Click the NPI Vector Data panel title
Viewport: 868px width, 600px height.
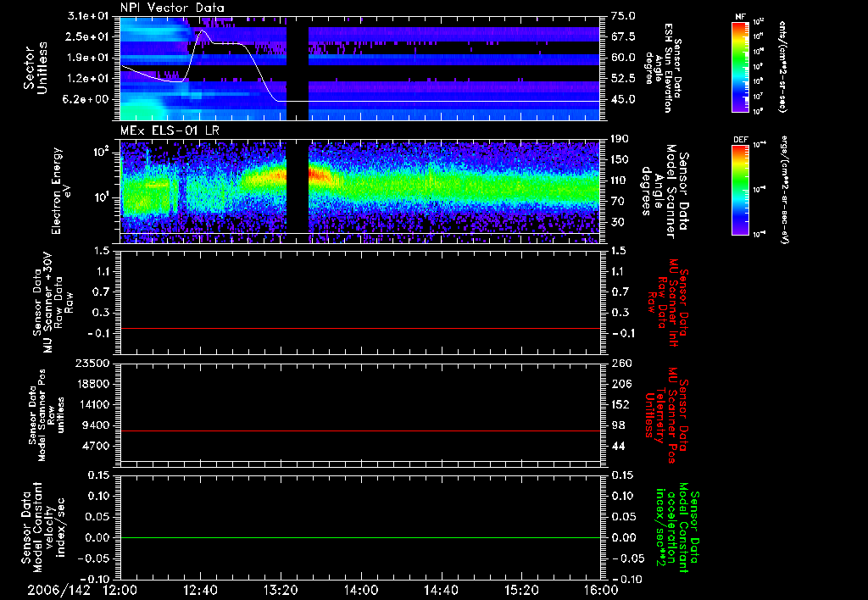pyautogui.click(x=173, y=8)
